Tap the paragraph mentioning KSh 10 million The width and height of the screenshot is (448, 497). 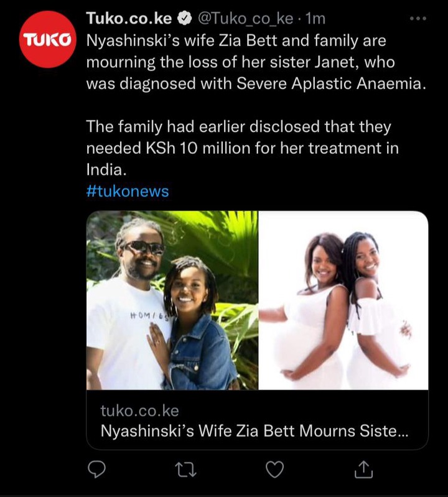point(242,148)
